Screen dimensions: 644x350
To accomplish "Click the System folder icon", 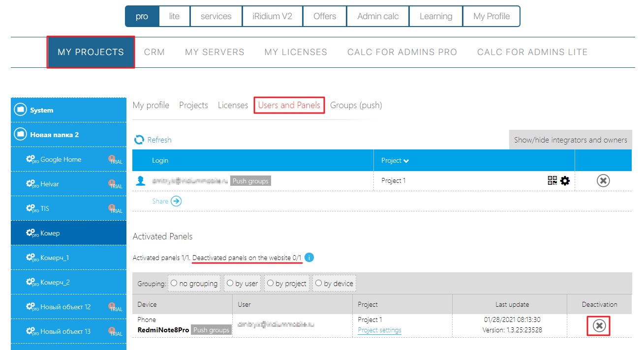I will pos(20,110).
